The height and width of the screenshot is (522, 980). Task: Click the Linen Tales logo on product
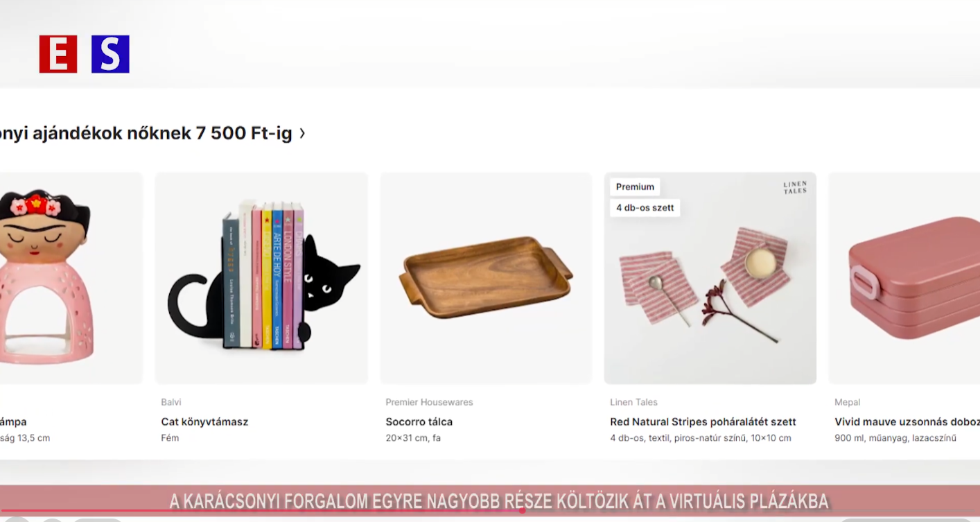coord(795,187)
